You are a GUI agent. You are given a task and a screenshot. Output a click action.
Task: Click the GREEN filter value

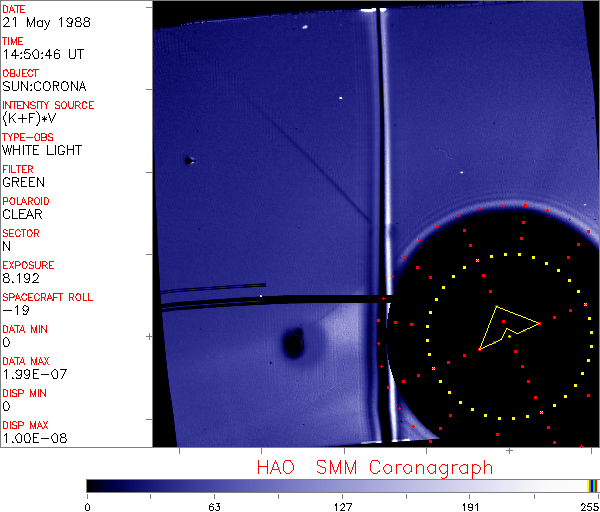pyautogui.click(x=23, y=182)
